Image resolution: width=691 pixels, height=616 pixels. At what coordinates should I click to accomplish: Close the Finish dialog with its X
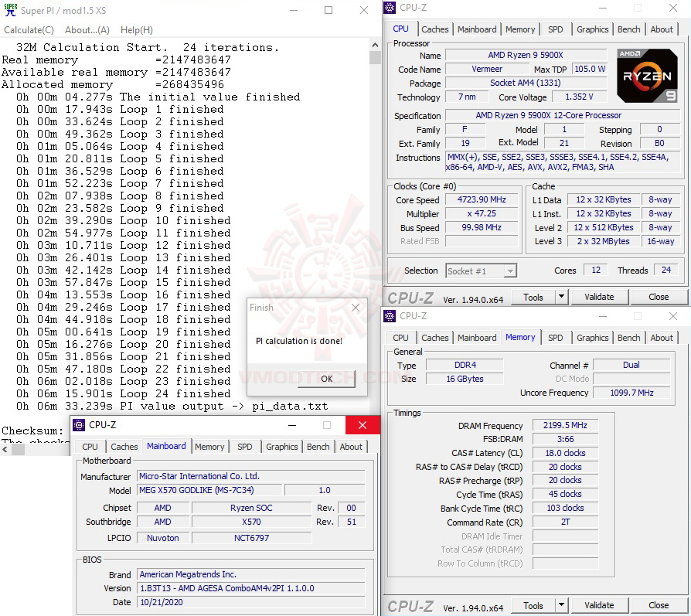[356, 308]
